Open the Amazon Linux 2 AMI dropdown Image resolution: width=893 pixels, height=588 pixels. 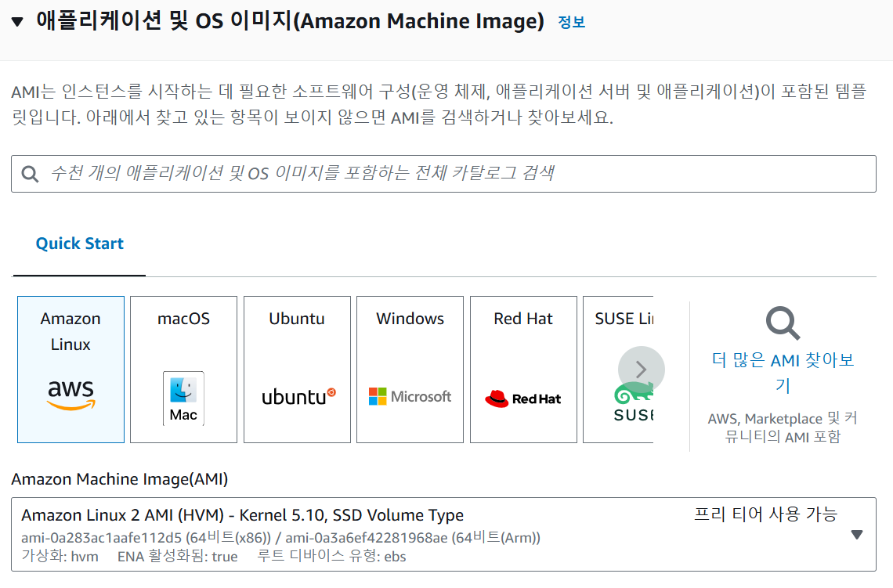(x=443, y=535)
